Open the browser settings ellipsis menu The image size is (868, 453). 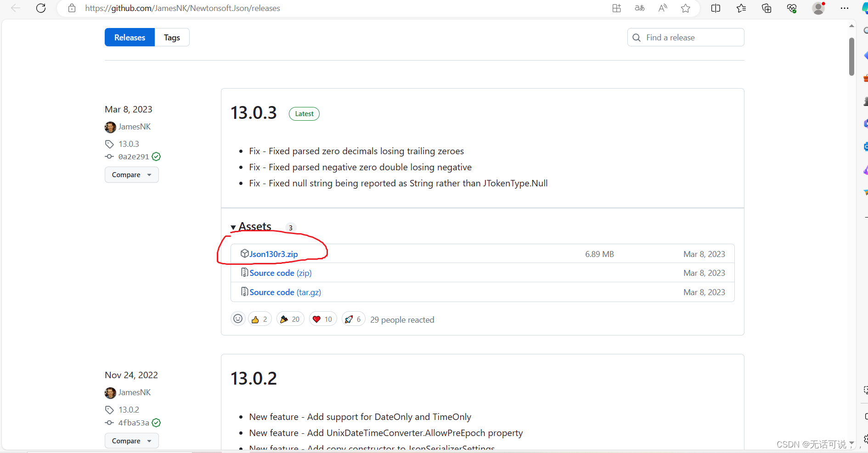point(845,8)
